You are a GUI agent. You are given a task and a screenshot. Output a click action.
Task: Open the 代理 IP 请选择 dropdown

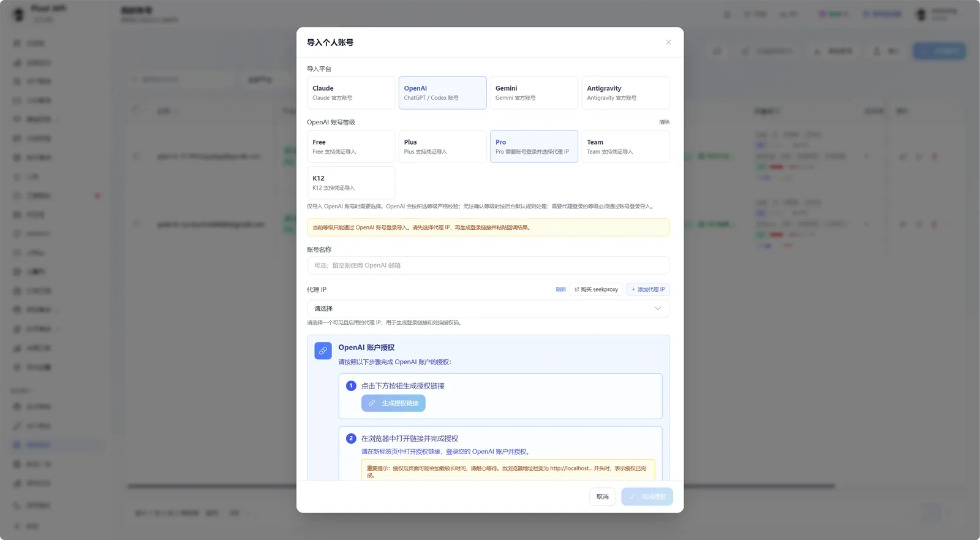coord(488,308)
